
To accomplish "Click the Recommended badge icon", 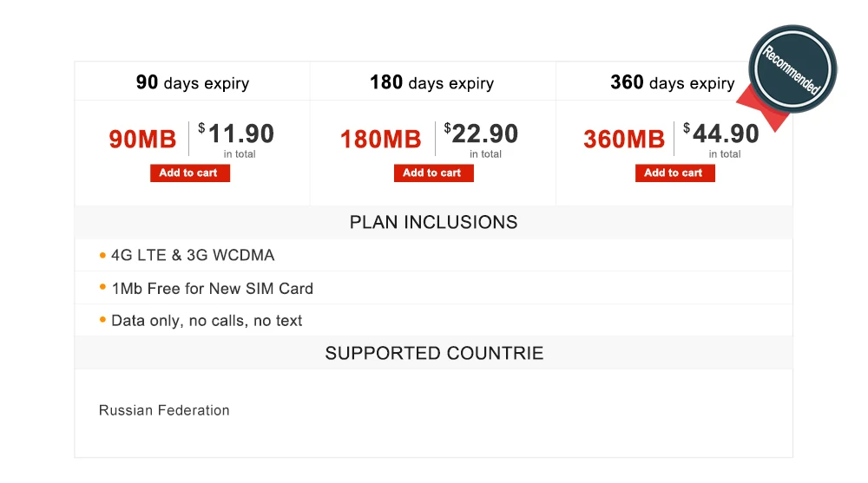I will click(x=792, y=69).
